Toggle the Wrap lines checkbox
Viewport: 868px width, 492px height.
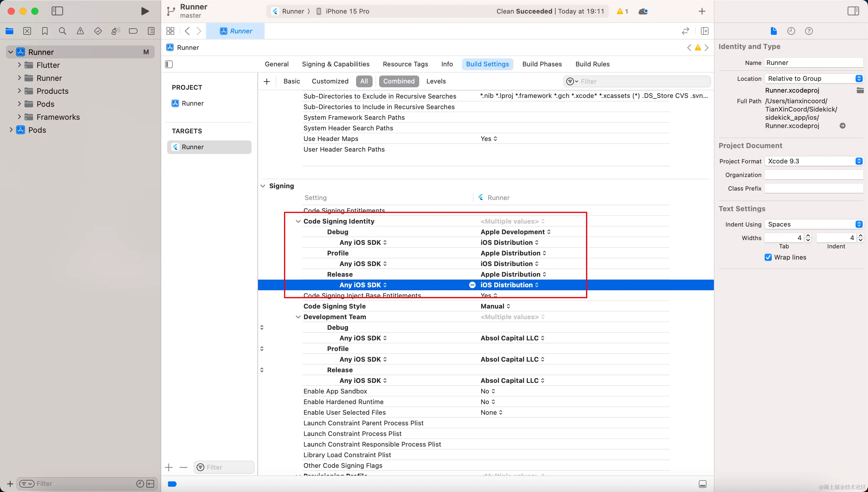coord(768,257)
